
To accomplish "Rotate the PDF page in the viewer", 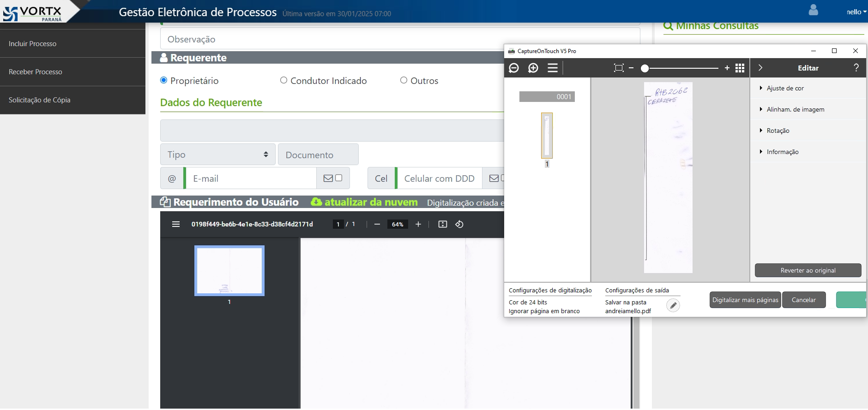I will click(x=459, y=224).
